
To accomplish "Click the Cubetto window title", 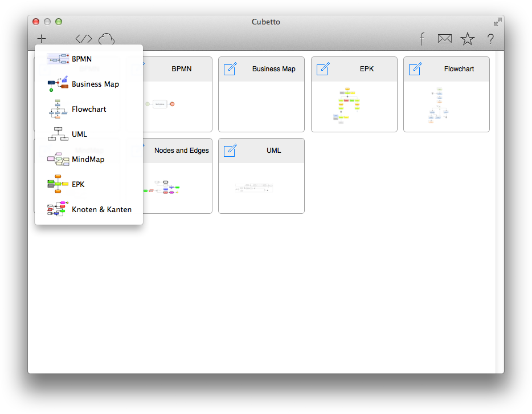I will click(x=266, y=22).
